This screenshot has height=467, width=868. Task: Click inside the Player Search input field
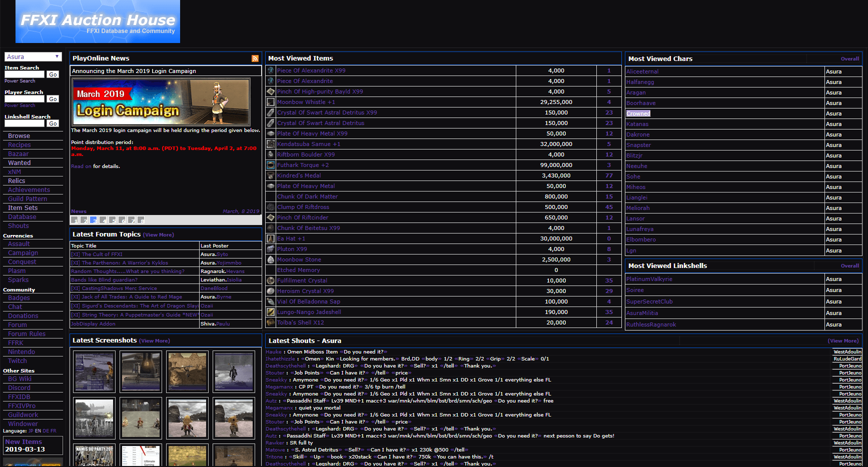tap(24, 98)
